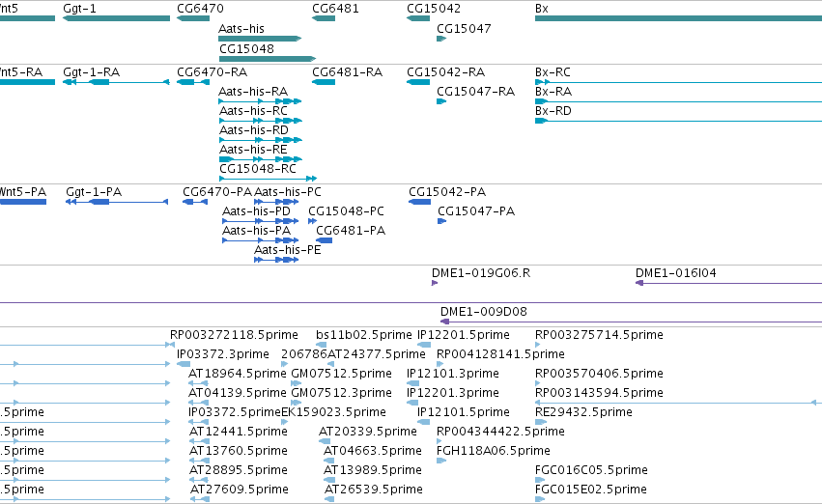Open protein Aats-his-PA
This screenshot has width=822, height=504.
tap(256, 231)
